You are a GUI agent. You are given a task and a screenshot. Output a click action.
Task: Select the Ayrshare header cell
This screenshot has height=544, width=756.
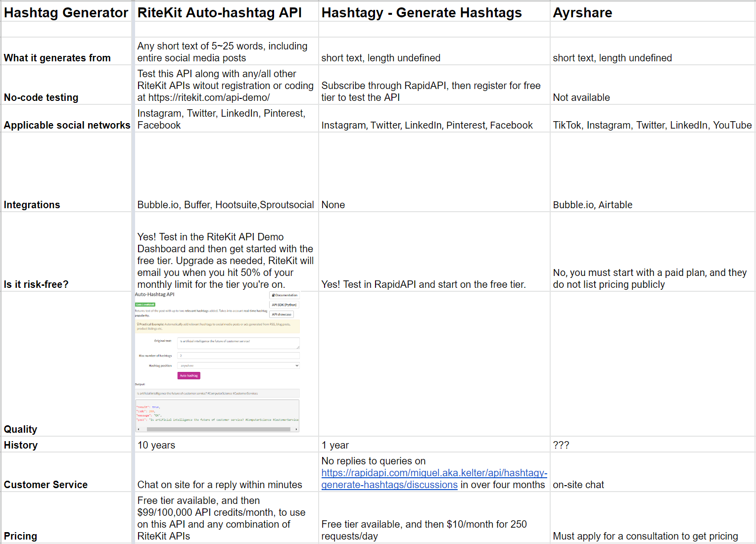tap(653, 12)
